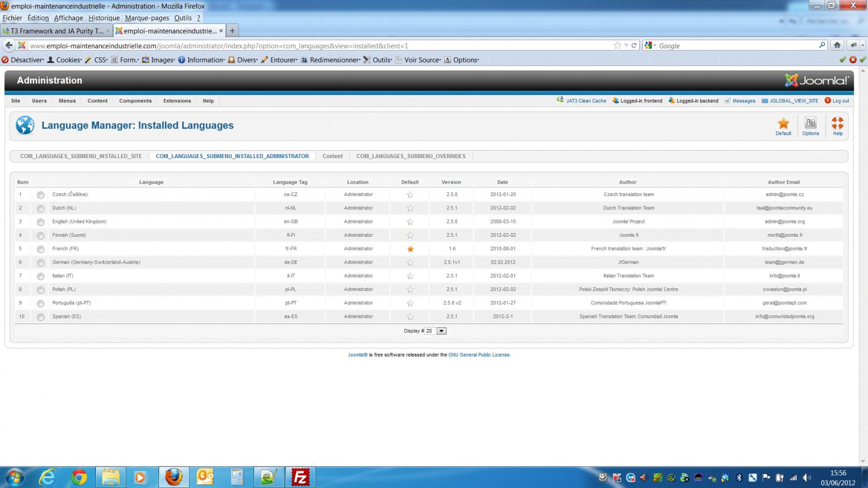Open the Windows Start menu
This screenshot has height=488, width=868.
pyautogui.click(x=14, y=477)
